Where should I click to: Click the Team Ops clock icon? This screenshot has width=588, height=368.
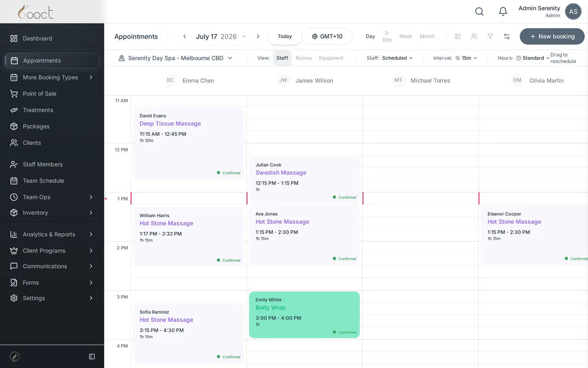(x=14, y=197)
